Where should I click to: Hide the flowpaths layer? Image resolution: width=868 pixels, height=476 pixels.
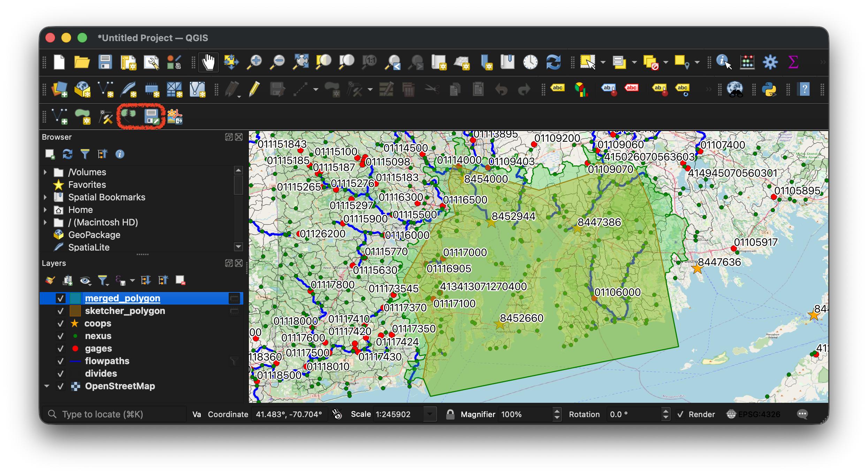tap(61, 361)
